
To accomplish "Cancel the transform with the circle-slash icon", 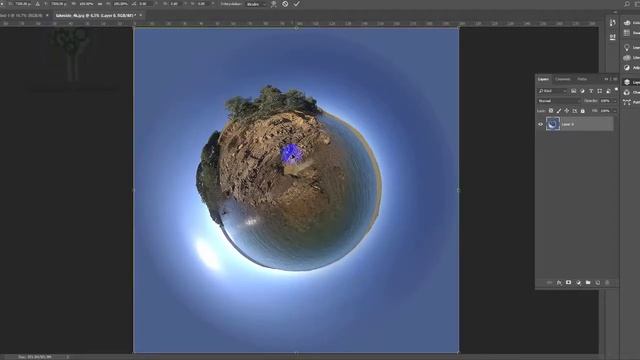I will [285, 4].
